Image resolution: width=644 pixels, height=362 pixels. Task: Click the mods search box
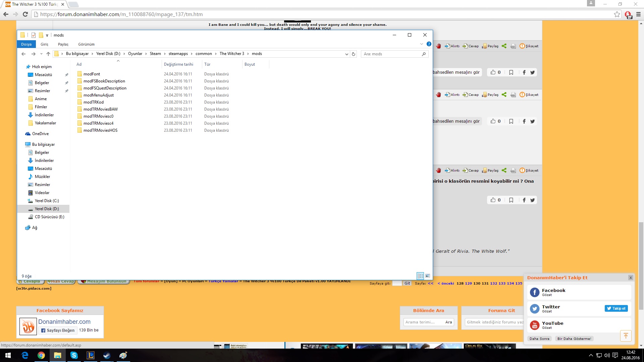tap(394, 54)
